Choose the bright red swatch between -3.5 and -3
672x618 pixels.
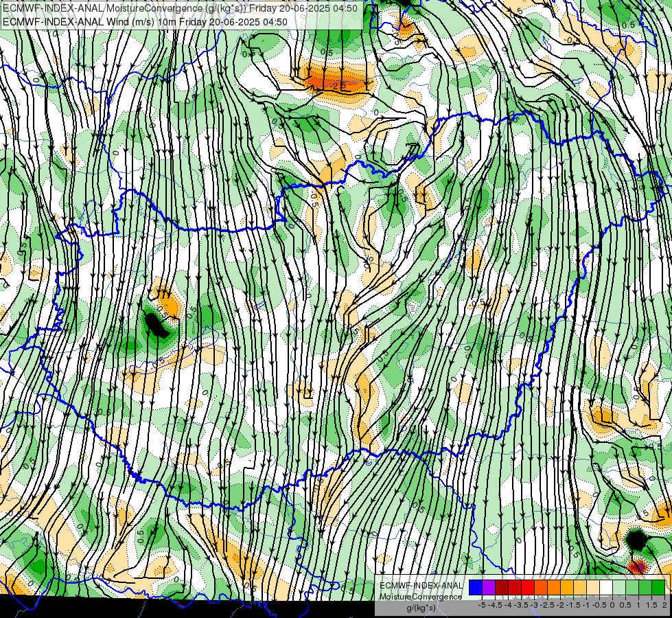click(528, 588)
